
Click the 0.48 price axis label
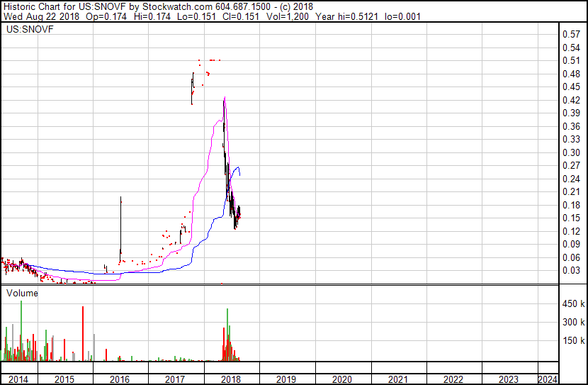pyautogui.click(x=572, y=74)
